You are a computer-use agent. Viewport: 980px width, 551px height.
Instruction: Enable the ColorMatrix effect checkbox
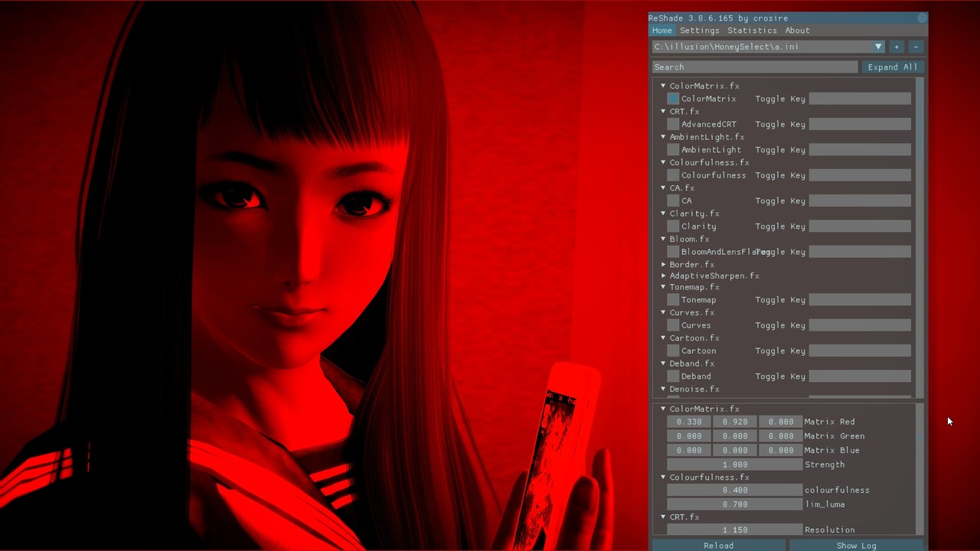click(x=672, y=99)
